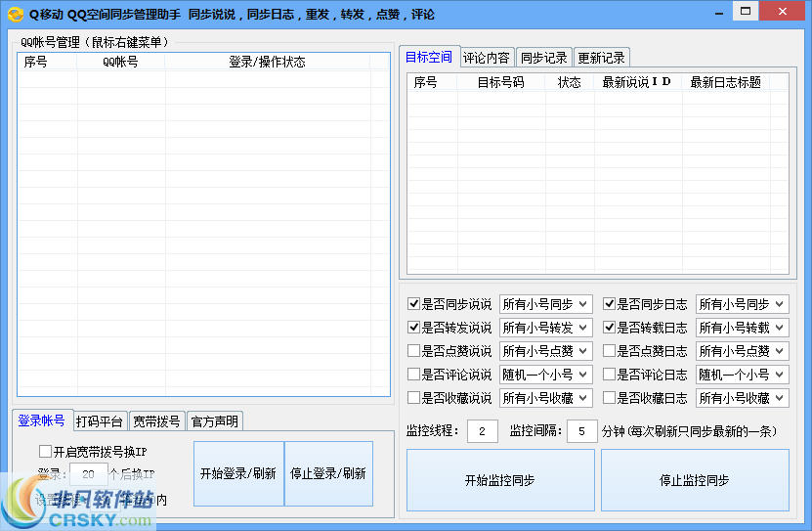Click the 目标号码 column header

click(500, 82)
